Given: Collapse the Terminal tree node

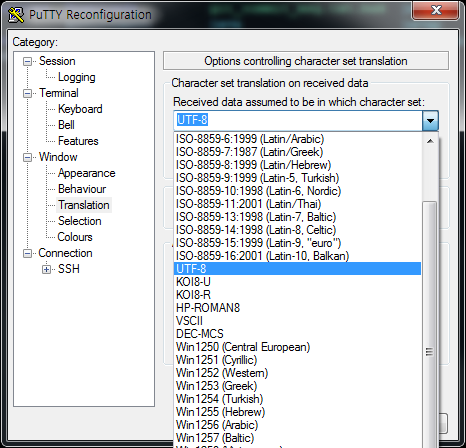Looking at the screenshot, I should click(27, 93).
